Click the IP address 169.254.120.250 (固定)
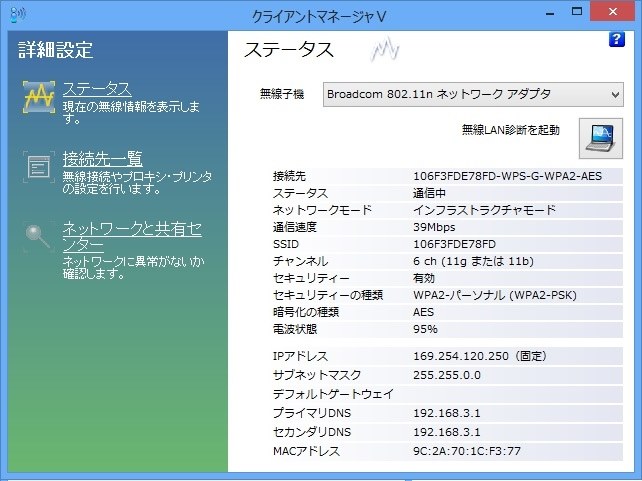Image resolution: width=642 pixels, height=481 pixels. [480, 356]
